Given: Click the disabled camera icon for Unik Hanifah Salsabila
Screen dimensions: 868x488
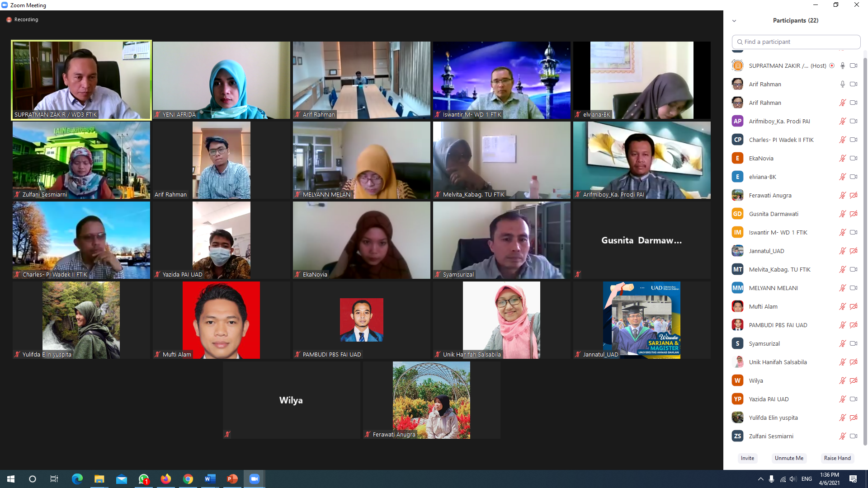Looking at the screenshot, I should point(854,362).
